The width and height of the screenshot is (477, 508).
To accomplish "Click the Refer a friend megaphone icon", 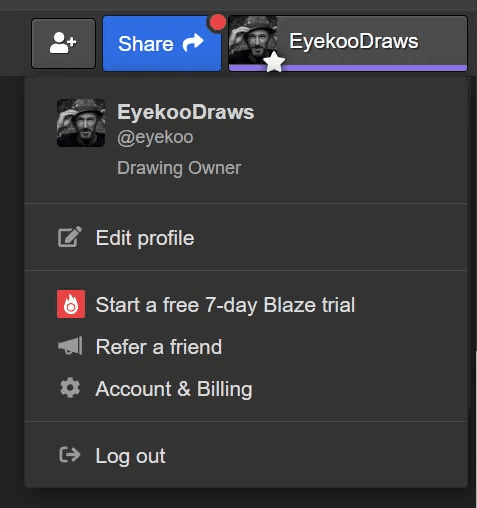I will (70, 346).
